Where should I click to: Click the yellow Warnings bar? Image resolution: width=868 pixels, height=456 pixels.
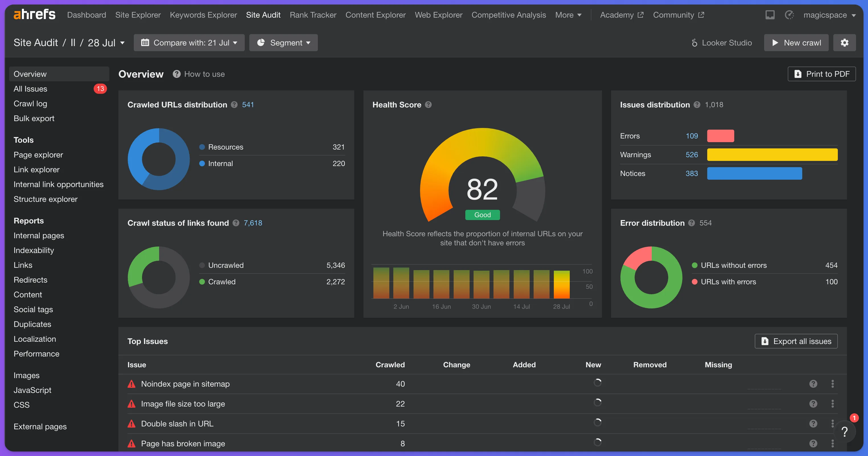[x=772, y=155]
